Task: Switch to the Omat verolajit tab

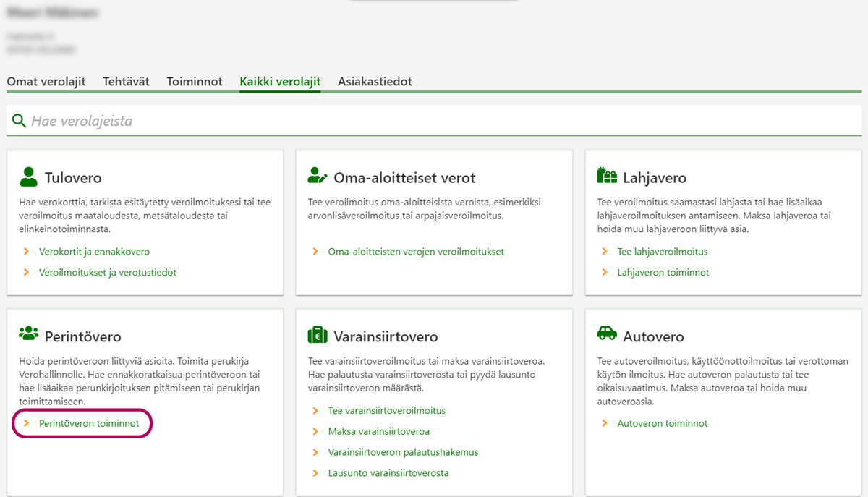Action: (x=46, y=82)
